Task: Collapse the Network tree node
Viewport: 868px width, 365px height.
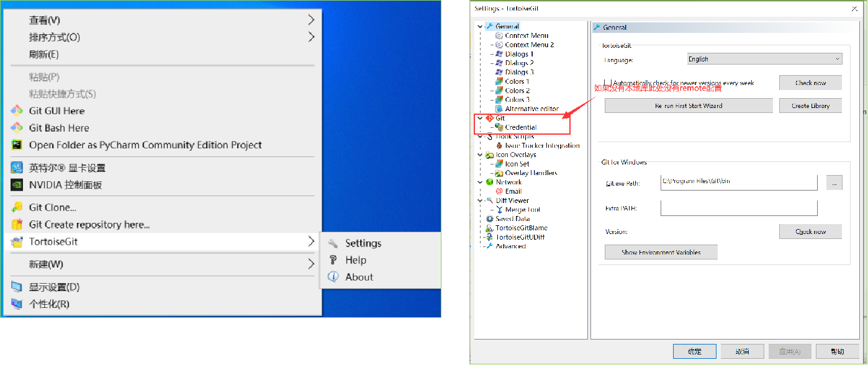Action: [x=479, y=182]
